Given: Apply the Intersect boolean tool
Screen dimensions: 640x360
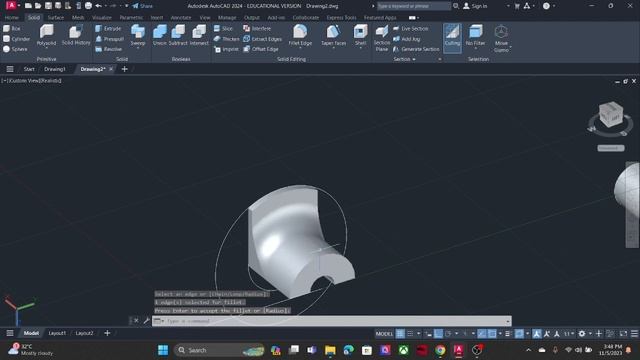Looking at the screenshot, I should [199, 35].
